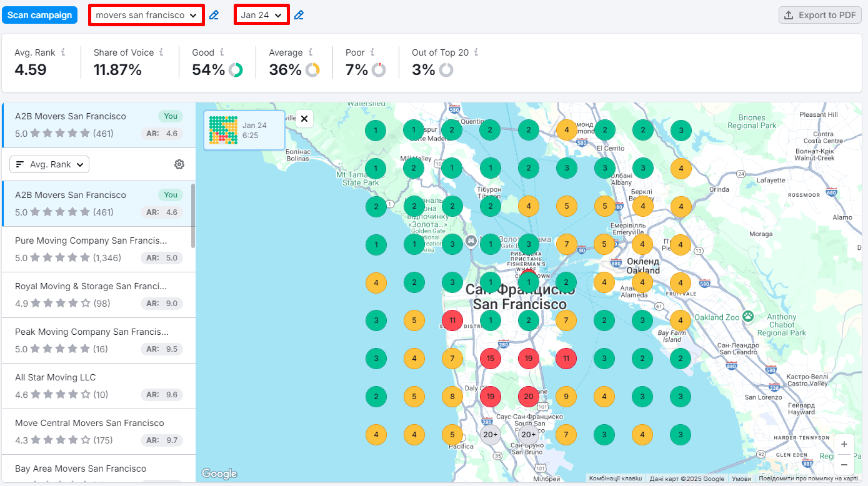The image size is (868, 486).
Task: Report a map error link
Action: 808,479
